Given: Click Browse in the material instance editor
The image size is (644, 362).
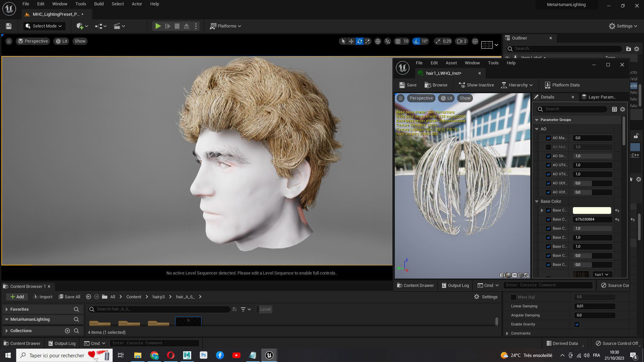Looking at the screenshot, I should pyautogui.click(x=436, y=85).
